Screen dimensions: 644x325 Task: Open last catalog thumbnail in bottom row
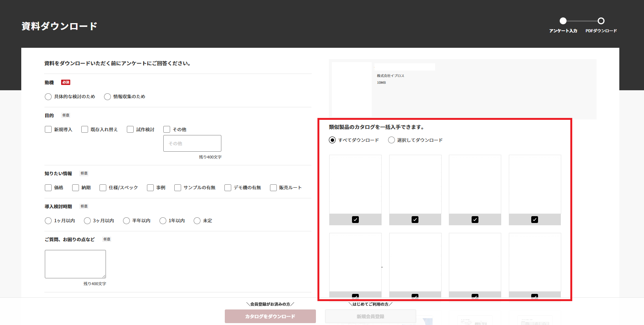[x=535, y=262]
